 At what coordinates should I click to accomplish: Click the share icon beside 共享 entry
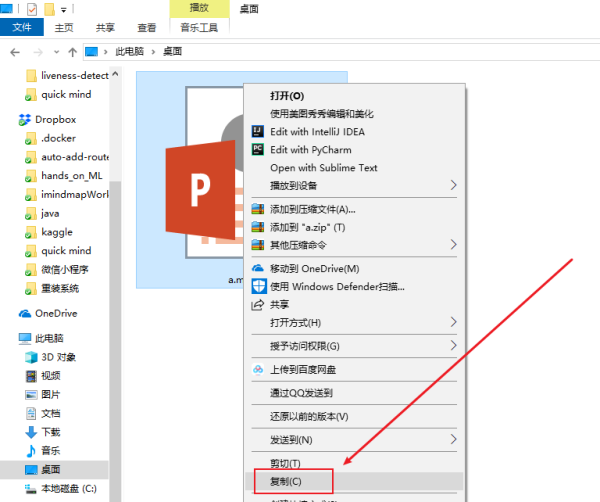(258, 305)
